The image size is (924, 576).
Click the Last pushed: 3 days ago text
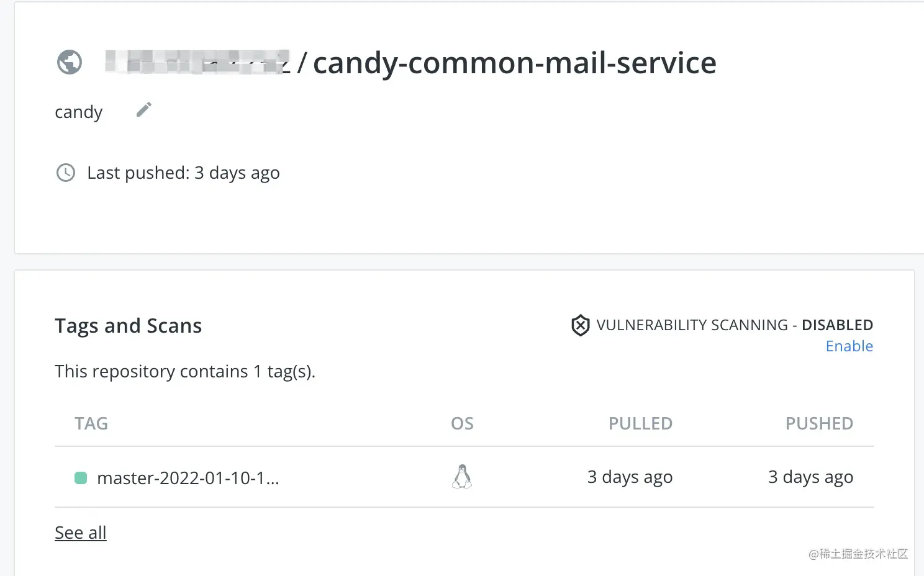(183, 173)
